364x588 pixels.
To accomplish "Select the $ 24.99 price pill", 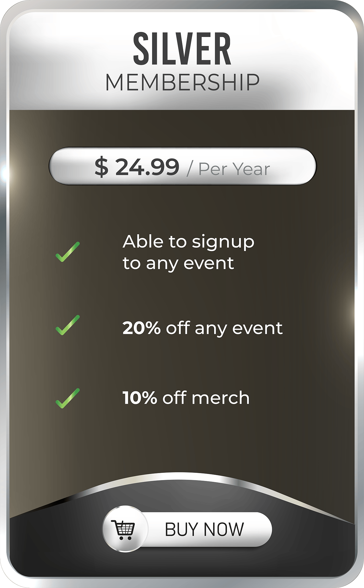I will [x=183, y=166].
